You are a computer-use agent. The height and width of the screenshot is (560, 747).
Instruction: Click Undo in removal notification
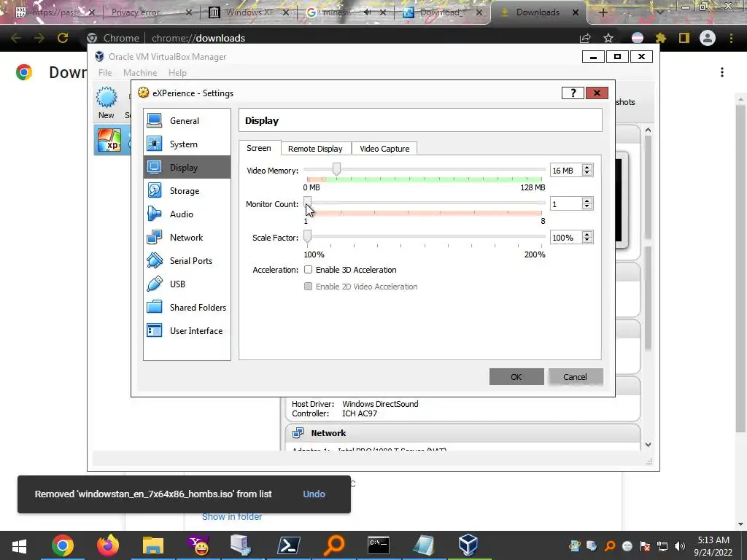point(314,494)
